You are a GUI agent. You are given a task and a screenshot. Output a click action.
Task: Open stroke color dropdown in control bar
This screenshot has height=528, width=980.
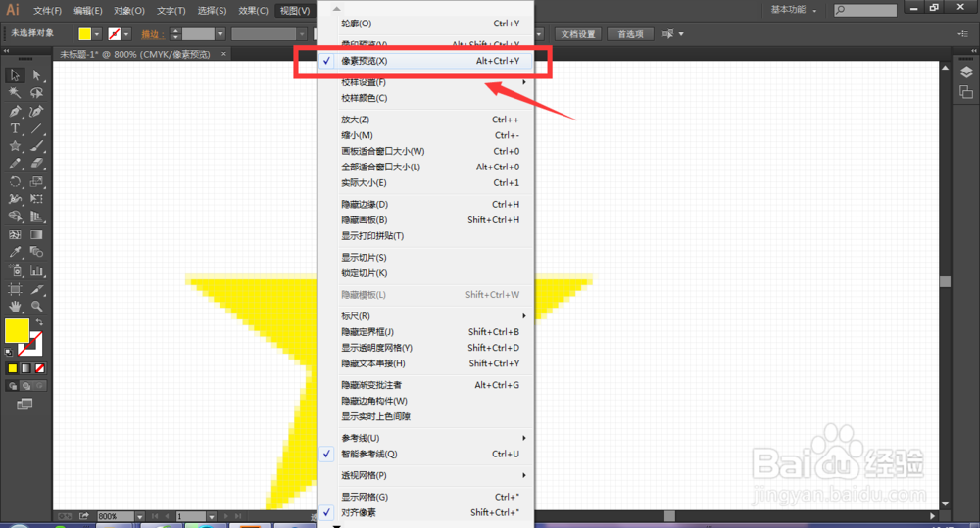[x=126, y=34]
